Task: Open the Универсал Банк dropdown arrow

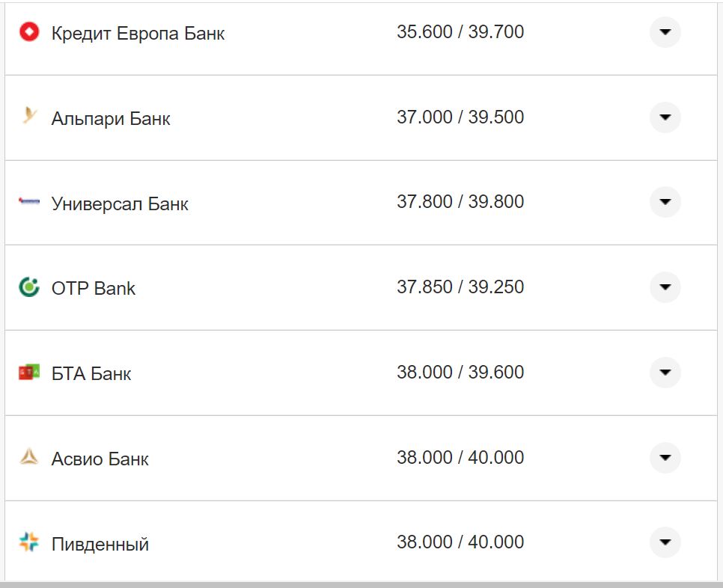Action: pyautogui.click(x=665, y=203)
